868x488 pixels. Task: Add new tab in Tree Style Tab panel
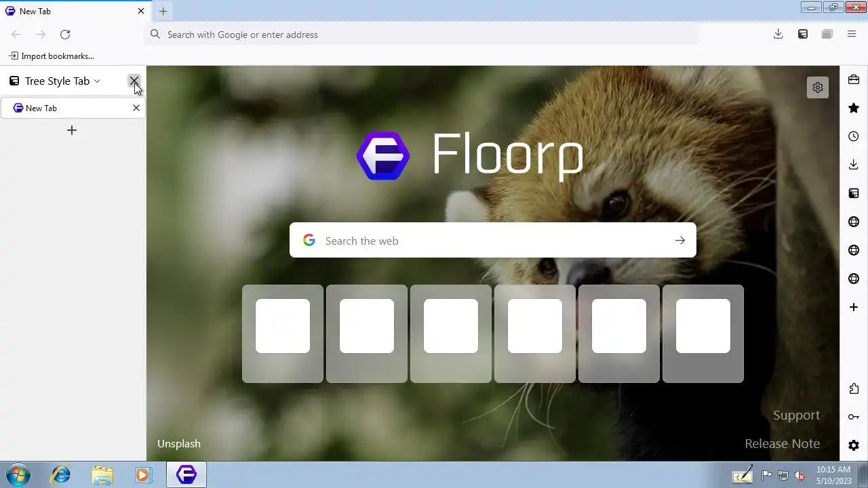72,130
